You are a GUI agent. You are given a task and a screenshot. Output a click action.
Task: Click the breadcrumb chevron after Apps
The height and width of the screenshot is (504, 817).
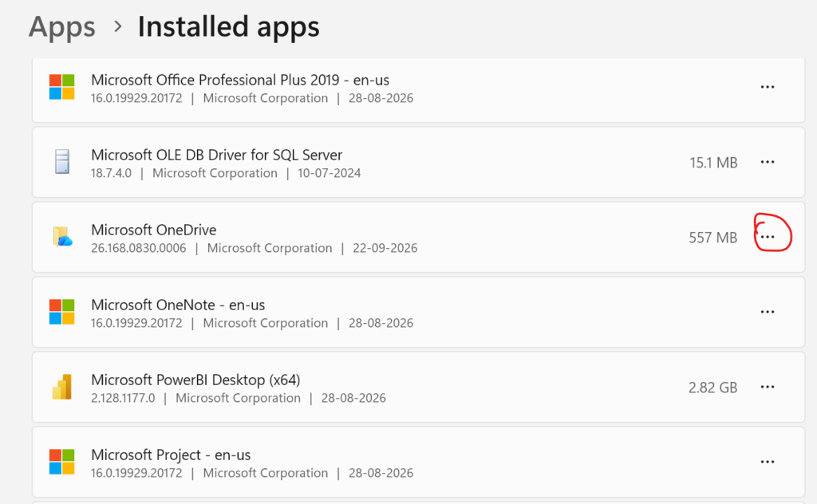pyautogui.click(x=118, y=26)
